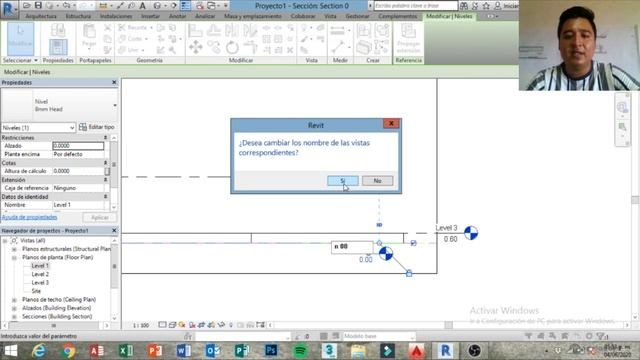This screenshot has height=360, width=640.
Task: Select the Mirror pick axis tool
Action: 232,30
